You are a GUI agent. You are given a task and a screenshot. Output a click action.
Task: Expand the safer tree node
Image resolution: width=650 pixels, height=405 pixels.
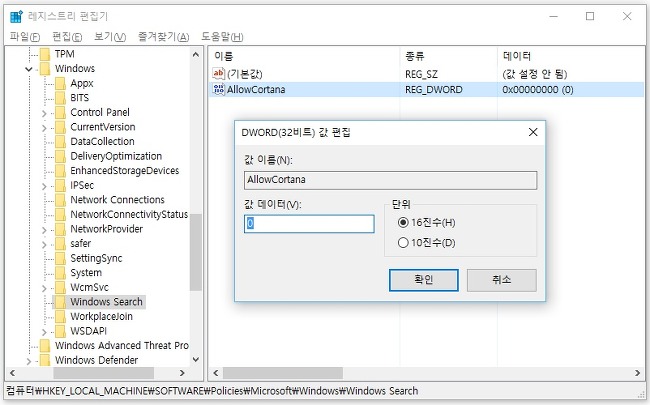tap(44, 244)
